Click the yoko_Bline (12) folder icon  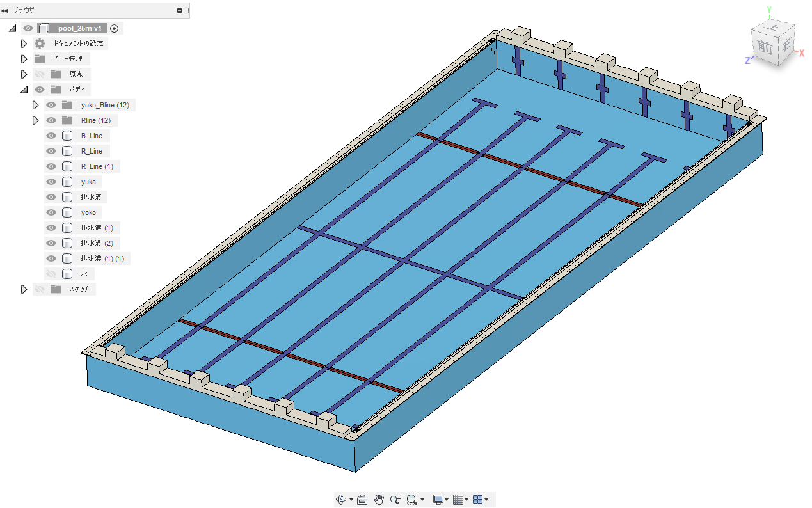point(67,105)
